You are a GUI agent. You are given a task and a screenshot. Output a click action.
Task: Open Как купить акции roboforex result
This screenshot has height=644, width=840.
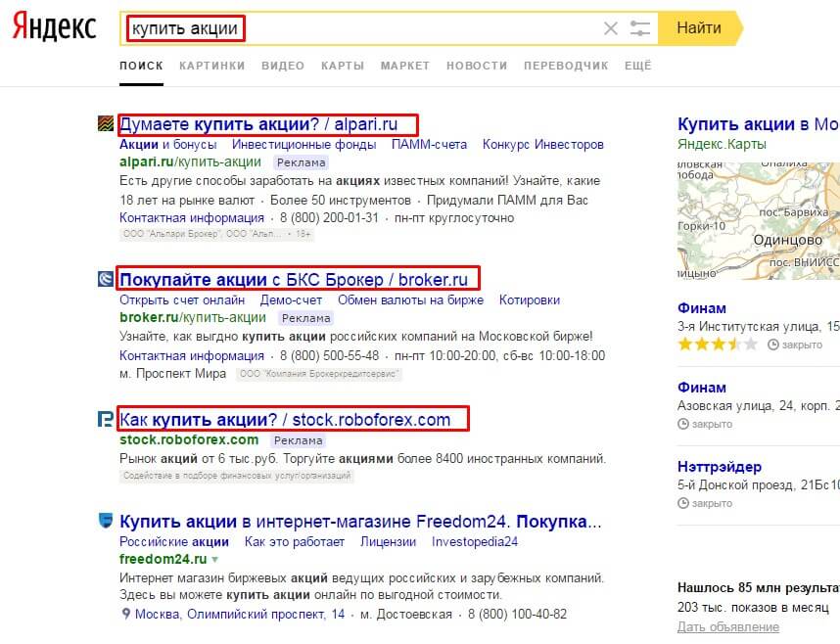[x=285, y=420]
